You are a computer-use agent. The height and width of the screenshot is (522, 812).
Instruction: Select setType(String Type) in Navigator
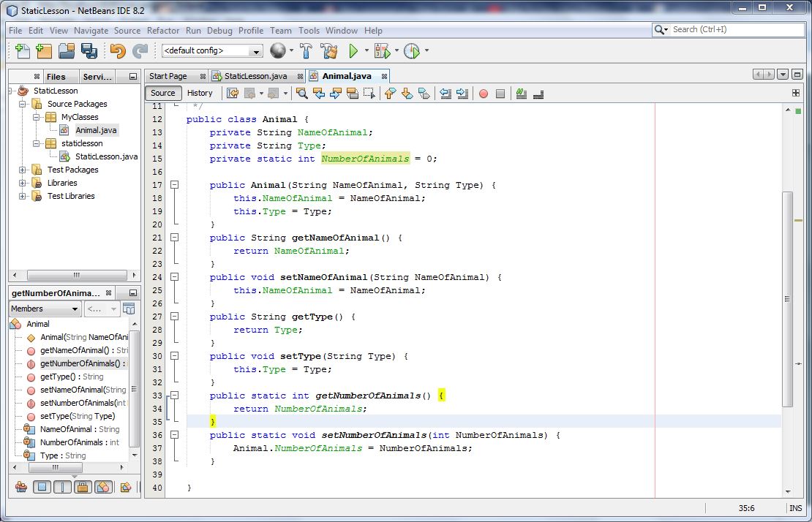(x=78, y=416)
